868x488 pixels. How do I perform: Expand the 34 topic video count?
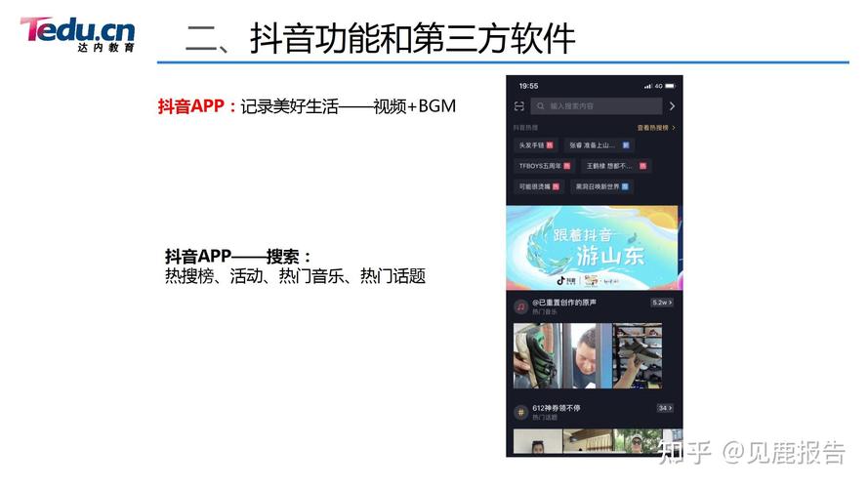coord(665,408)
